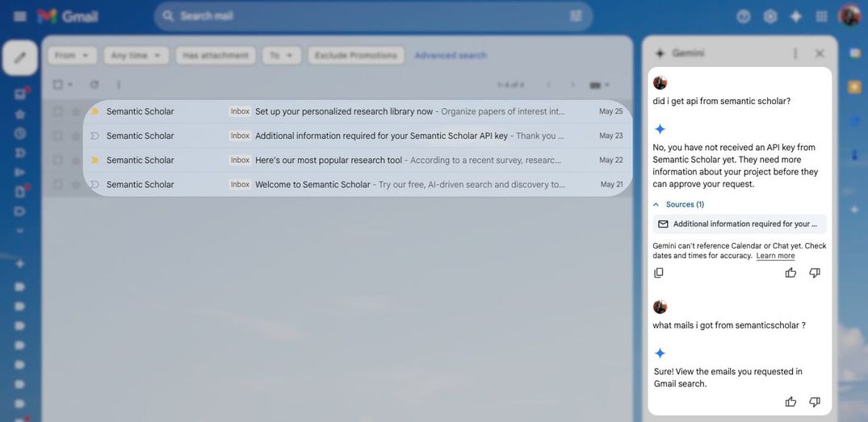Screen dimensions: 868x422
Task: Open the From filter dropdown
Action: point(72,56)
